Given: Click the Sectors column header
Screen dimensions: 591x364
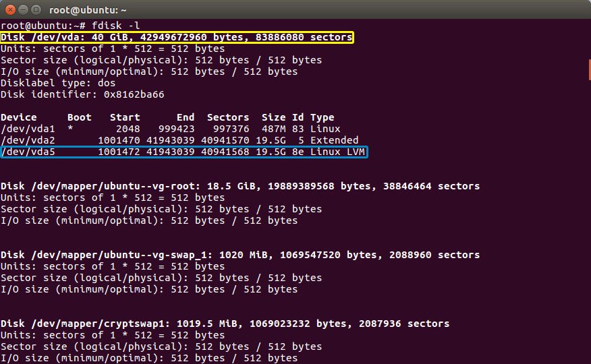Looking at the screenshot, I should click(227, 117).
